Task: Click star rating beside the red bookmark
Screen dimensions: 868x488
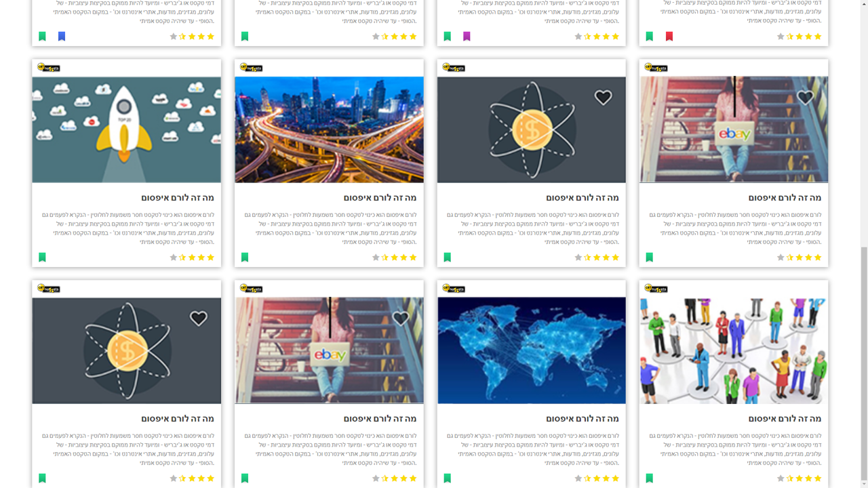Action: pos(799,37)
